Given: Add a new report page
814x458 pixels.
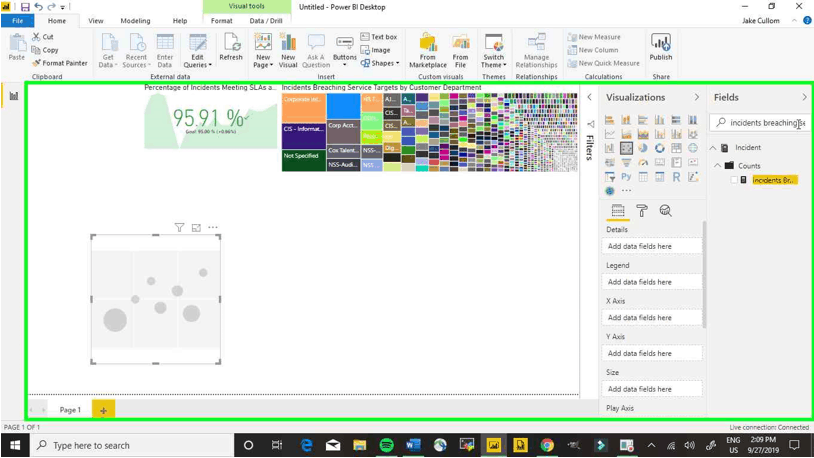Looking at the screenshot, I should (103, 410).
